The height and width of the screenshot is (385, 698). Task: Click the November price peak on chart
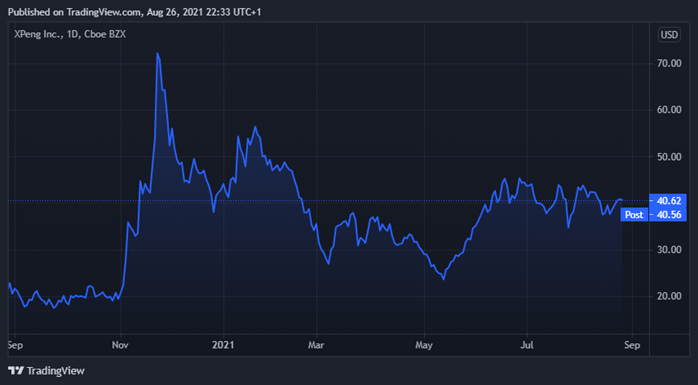(x=157, y=53)
